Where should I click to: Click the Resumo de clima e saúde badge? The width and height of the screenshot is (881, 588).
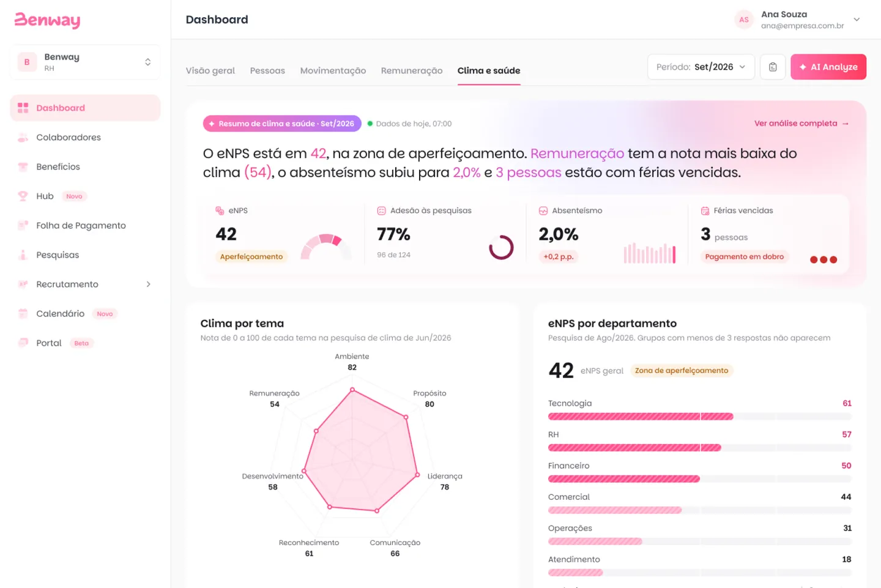(282, 124)
